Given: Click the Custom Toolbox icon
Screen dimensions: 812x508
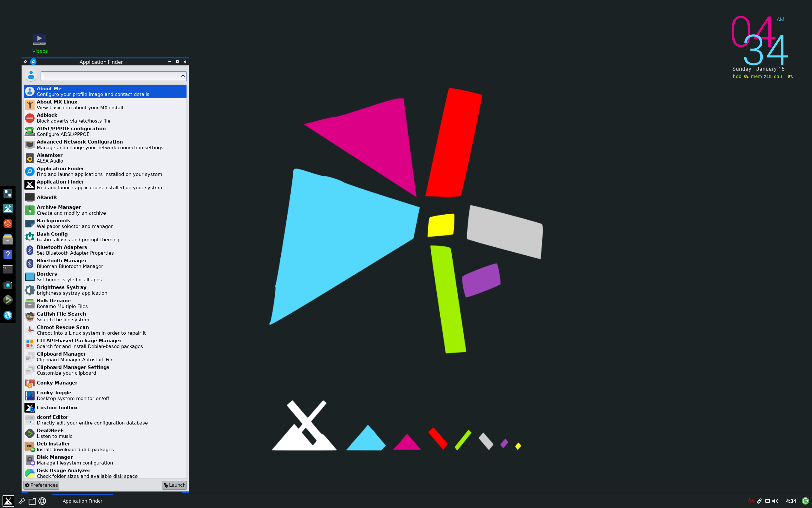Looking at the screenshot, I should (29, 408).
